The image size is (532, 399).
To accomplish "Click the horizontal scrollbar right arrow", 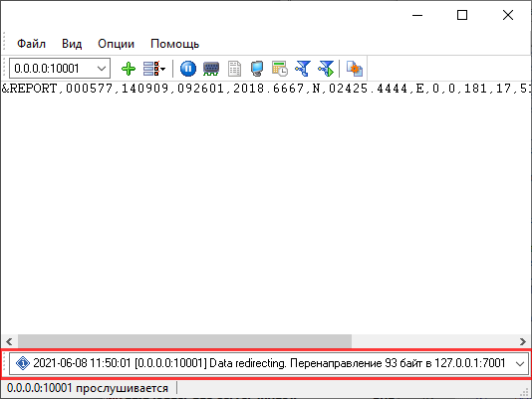I will pyautogui.click(x=523, y=341).
